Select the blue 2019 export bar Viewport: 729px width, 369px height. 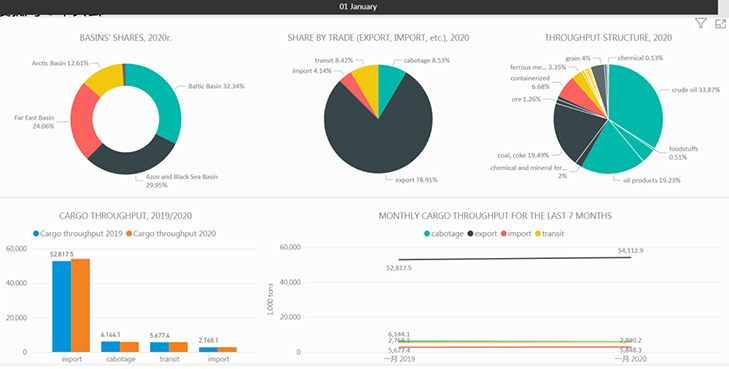pos(61,306)
